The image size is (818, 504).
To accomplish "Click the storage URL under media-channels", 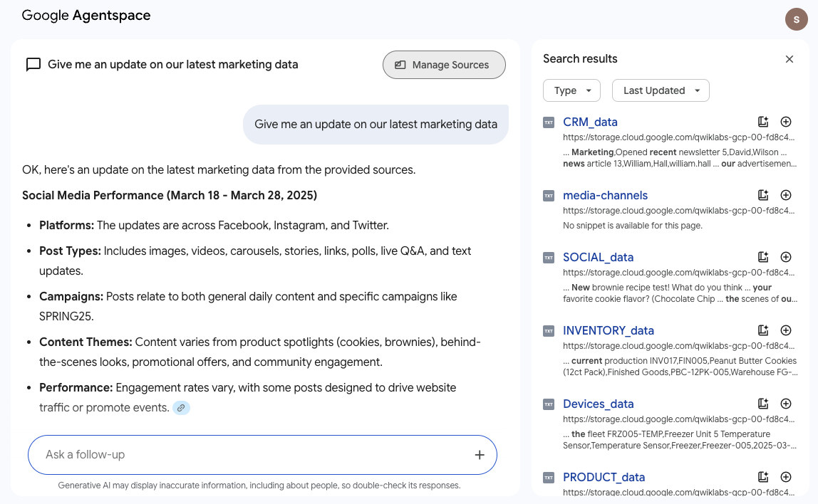I will (x=679, y=211).
